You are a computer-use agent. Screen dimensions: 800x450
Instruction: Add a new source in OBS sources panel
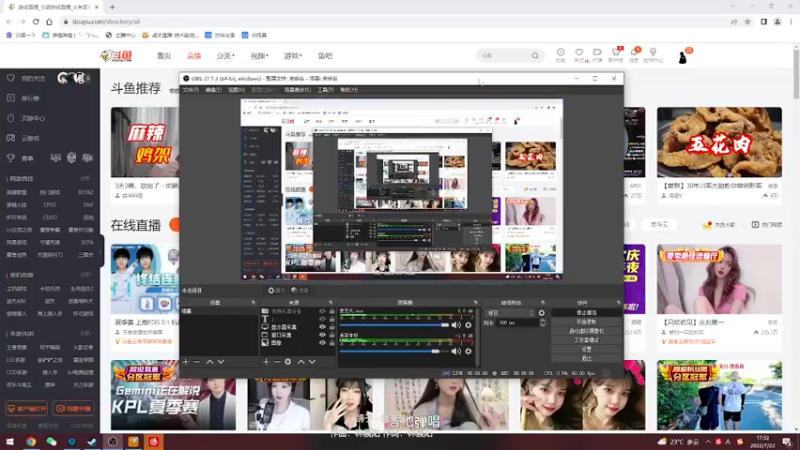point(266,362)
